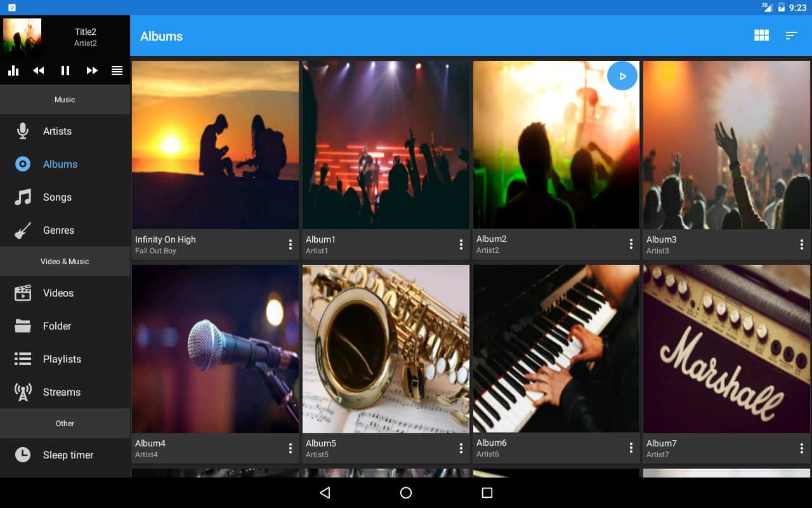
Task: Open the now playing queue list icon
Action: [x=117, y=70]
